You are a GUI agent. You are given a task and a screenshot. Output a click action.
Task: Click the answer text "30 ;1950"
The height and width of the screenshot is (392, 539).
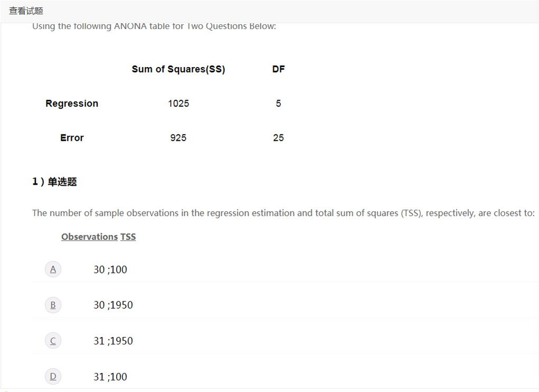click(x=113, y=305)
